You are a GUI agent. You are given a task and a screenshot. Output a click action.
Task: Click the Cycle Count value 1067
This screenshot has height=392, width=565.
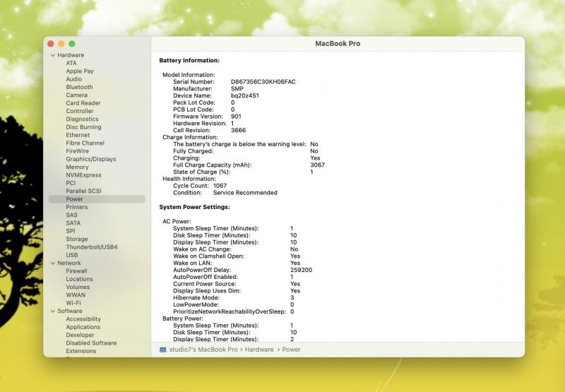220,186
